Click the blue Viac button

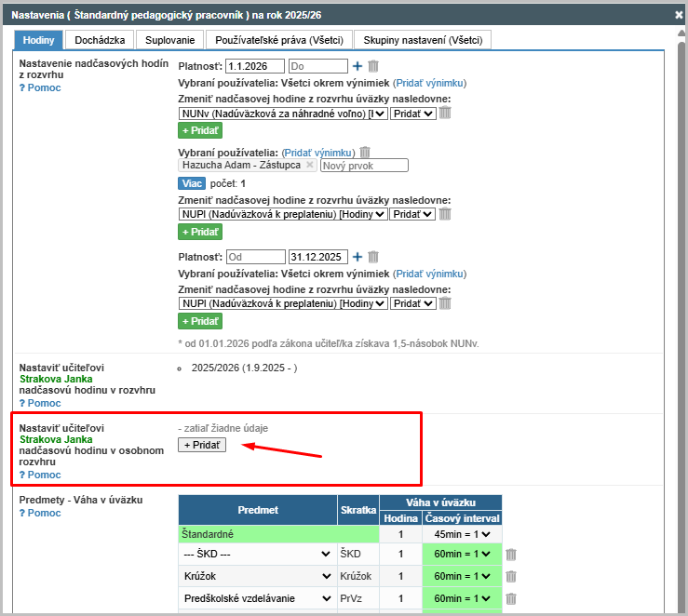[191, 183]
